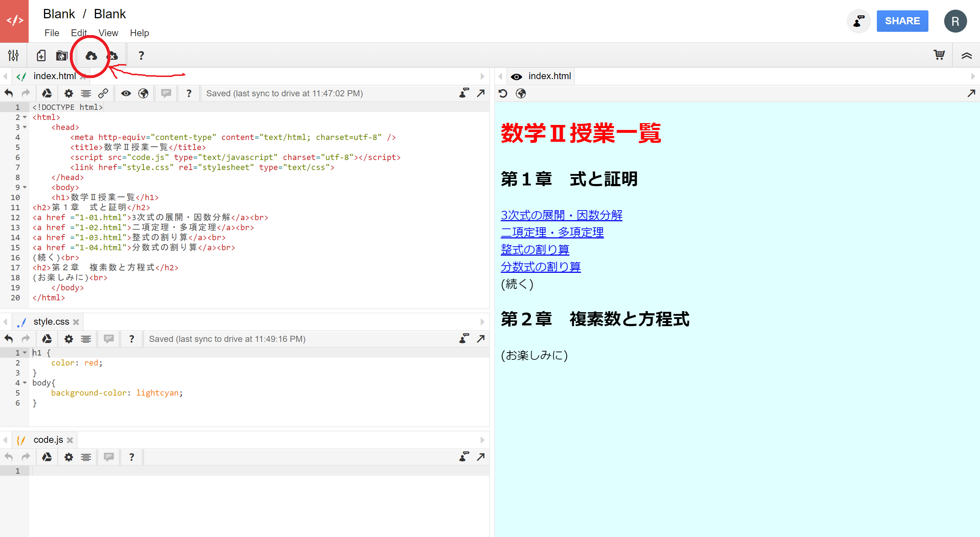Click the main toolbar question mark help

[141, 55]
